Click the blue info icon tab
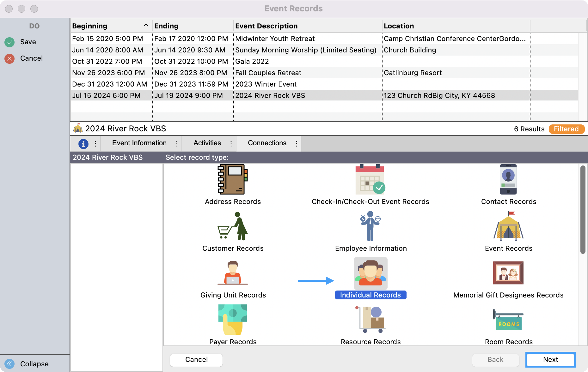The height and width of the screenshot is (372, 588). [83, 144]
